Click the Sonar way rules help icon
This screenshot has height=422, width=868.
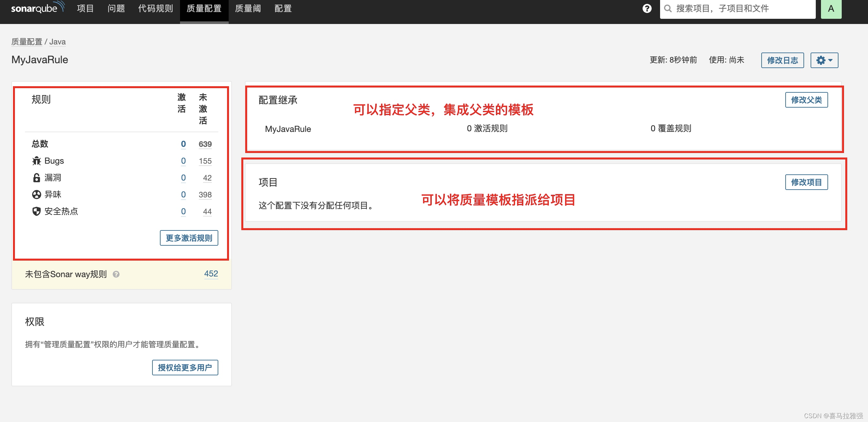click(116, 275)
